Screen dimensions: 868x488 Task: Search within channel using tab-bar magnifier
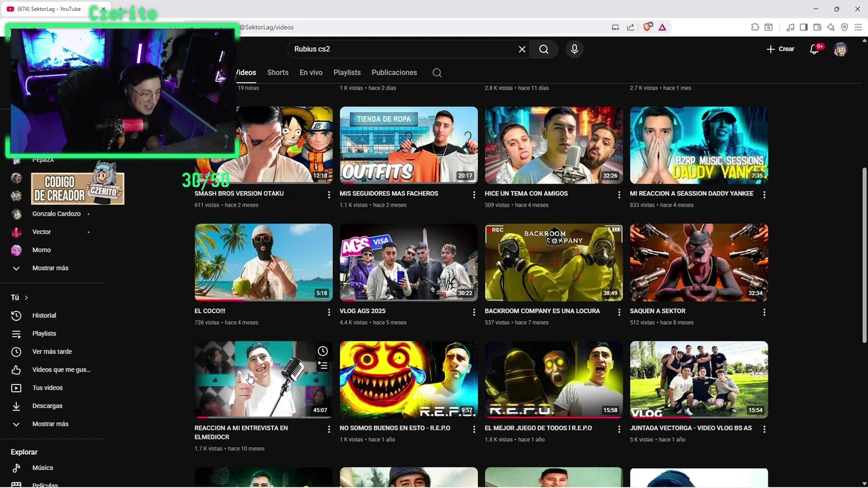(437, 73)
